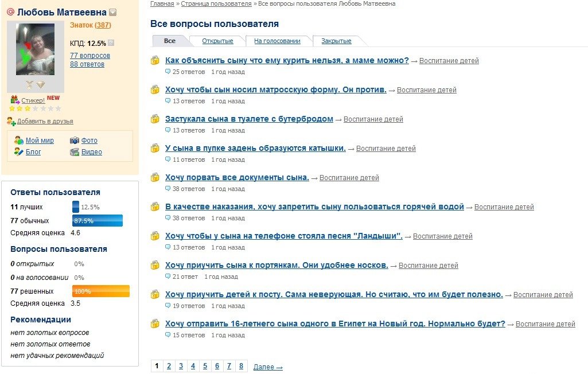
Task: Click the 87.5% обычных answers bar
Action: coord(98,221)
